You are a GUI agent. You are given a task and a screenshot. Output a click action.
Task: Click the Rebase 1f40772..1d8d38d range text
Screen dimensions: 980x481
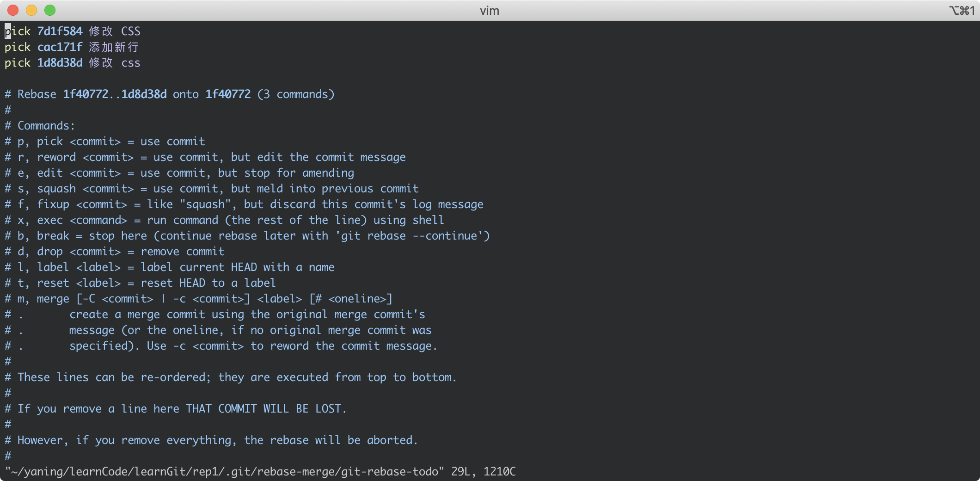(115, 94)
